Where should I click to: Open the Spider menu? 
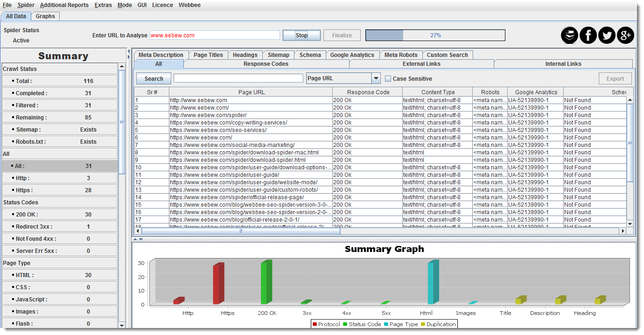pos(26,5)
